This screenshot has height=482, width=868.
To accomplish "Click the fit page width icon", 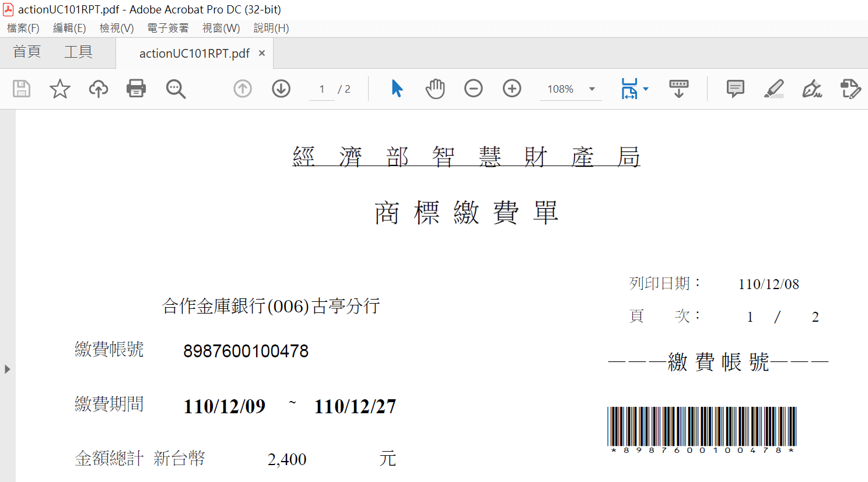I will coord(629,89).
